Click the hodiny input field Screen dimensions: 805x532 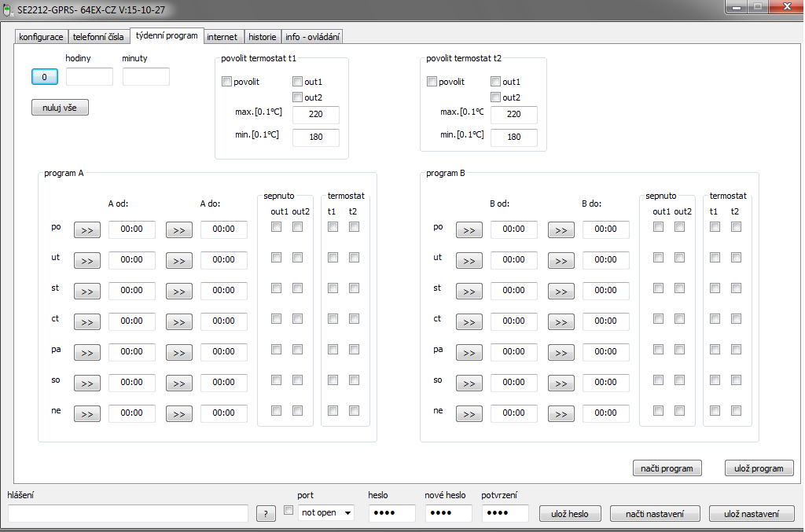coord(90,77)
